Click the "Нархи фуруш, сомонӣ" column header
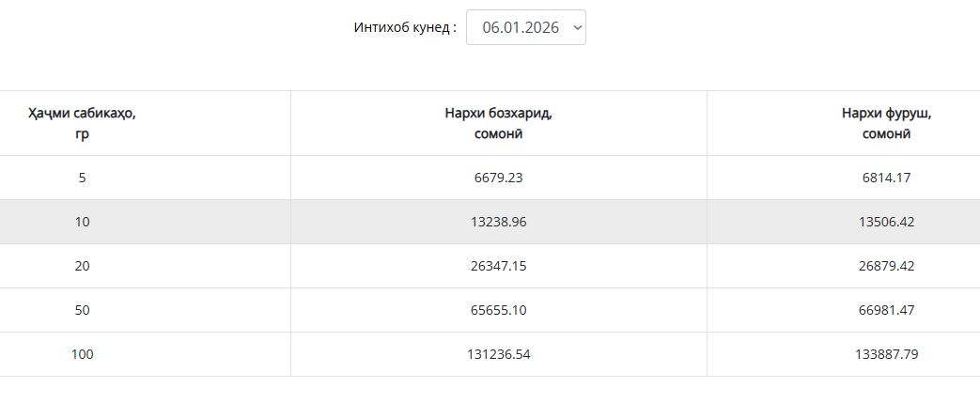The width and height of the screenshot is (980, 419). pyautogui.click(x=886, y=123)
